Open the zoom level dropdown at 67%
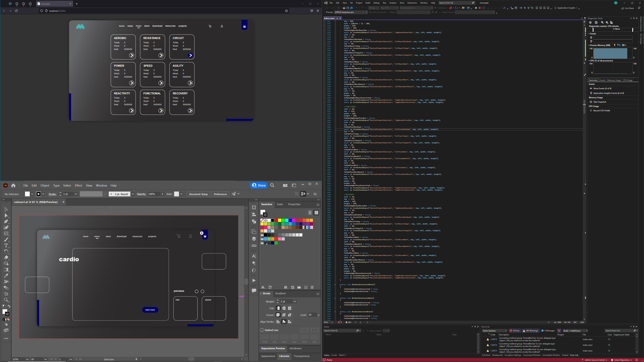This screenshot has width=644, height=362. (x=27, y=359)
